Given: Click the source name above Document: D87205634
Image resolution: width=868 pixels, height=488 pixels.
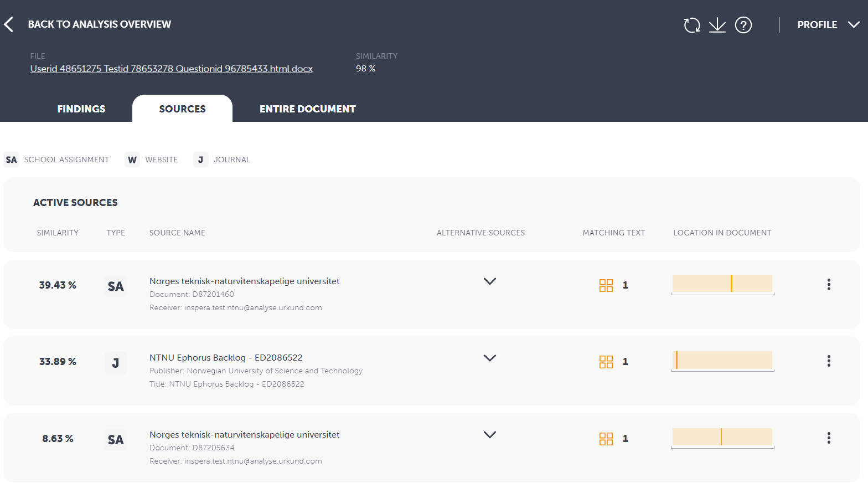Looking at the screenshot, I should point(245,435).
